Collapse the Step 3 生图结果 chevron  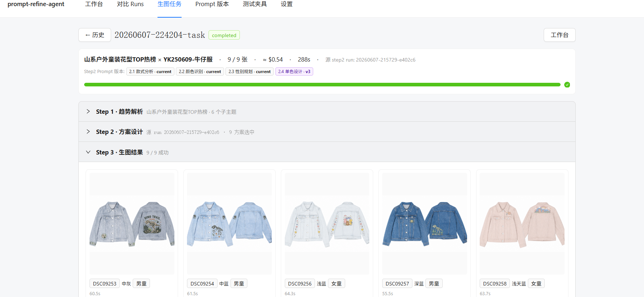pyautogui.click(x=88, y=152)
